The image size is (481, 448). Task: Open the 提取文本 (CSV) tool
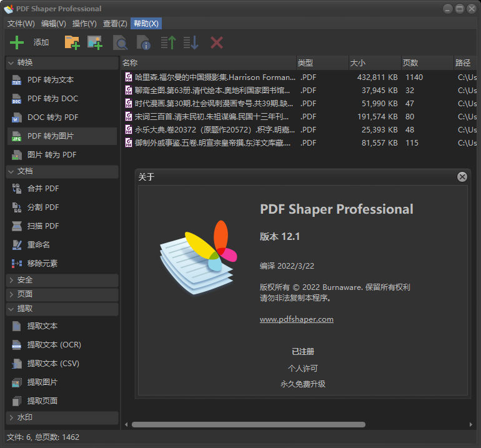point(62,363)
